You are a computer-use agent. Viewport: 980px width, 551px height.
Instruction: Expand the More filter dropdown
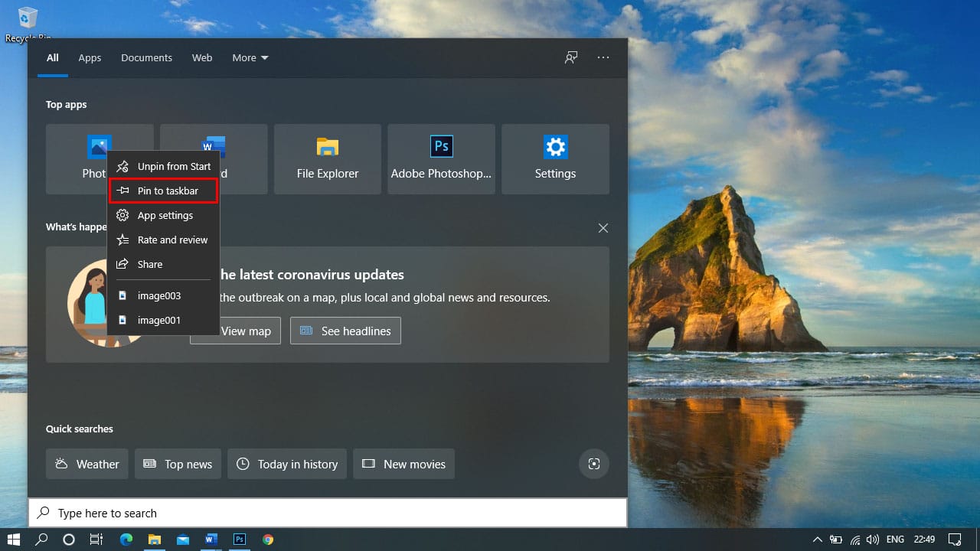point(250,57)
